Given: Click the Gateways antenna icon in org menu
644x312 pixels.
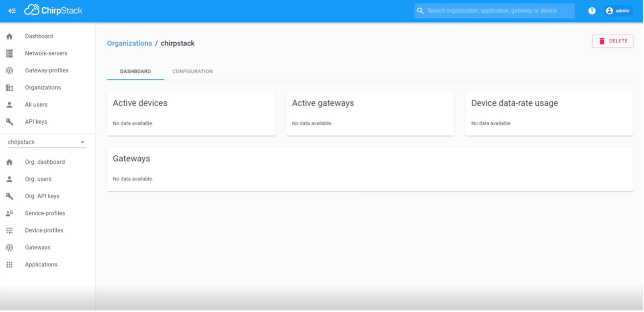Looking at the screenshot, I should point(9,247).
